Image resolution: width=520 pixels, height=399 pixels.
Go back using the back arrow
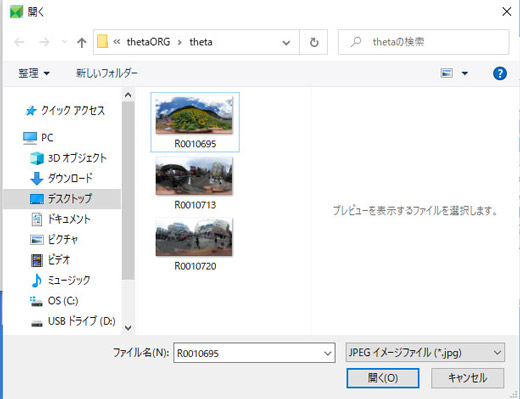[19, 42]
